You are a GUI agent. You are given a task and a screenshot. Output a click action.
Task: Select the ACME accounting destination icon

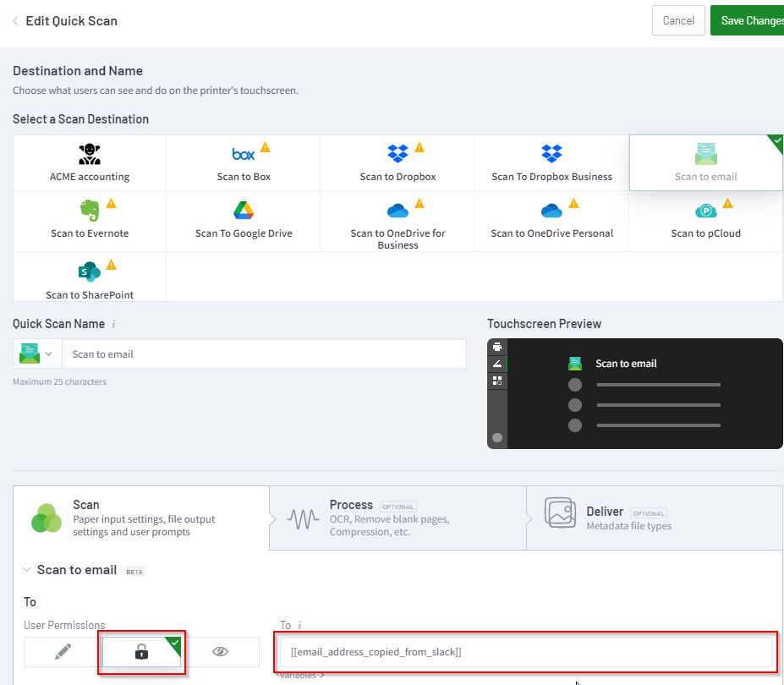click(90, 154)
